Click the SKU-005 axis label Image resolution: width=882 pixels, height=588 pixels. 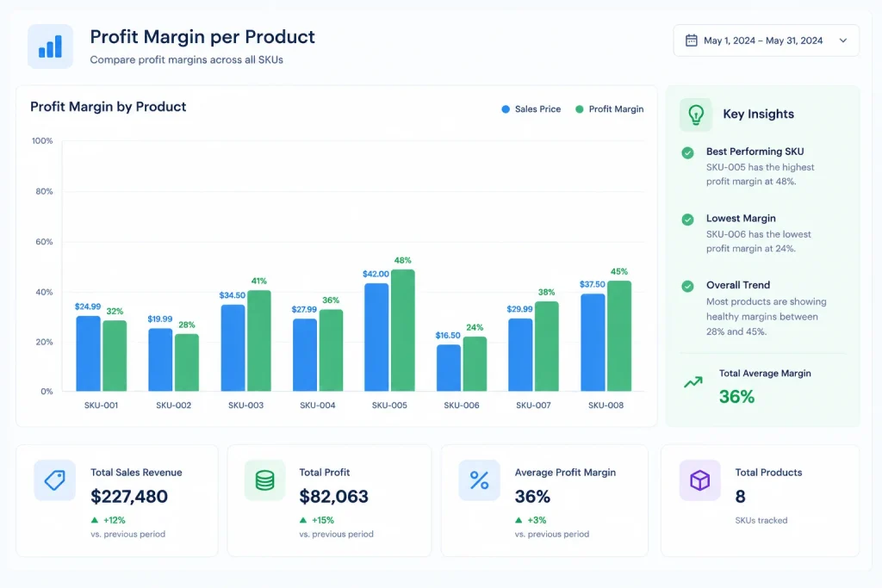pyautogui.click(x=389, y=405)
